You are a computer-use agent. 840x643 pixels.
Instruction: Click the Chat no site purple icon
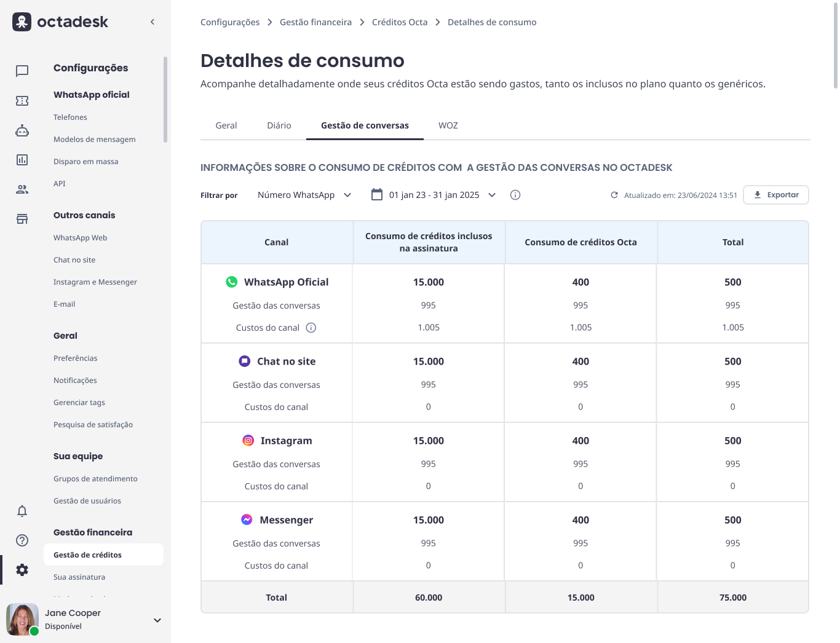tap(245, 361)
